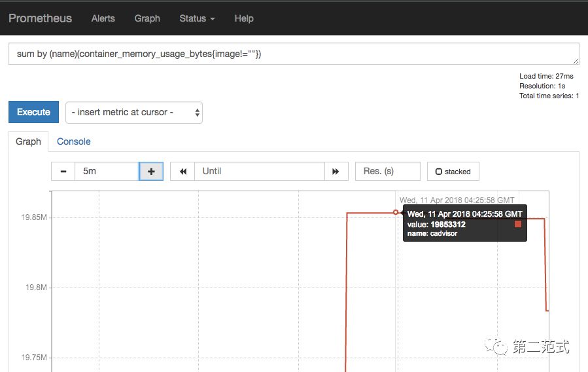Open the insert metric at cursor dropdown
Viewport: 588px width, 372px height.
click(134, 113)
